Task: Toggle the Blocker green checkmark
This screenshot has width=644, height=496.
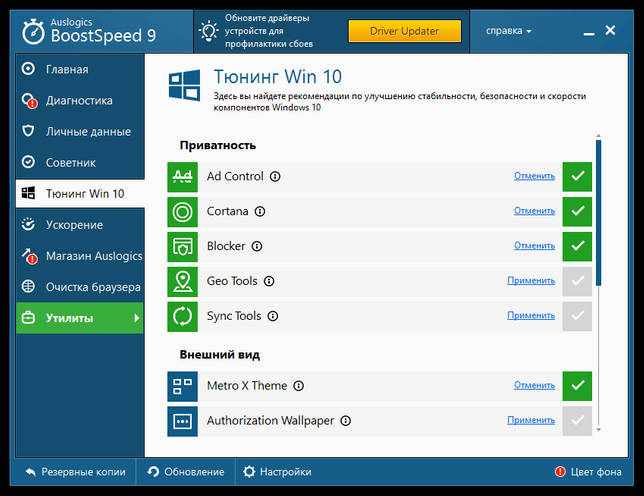Action: tap(577, 246)
